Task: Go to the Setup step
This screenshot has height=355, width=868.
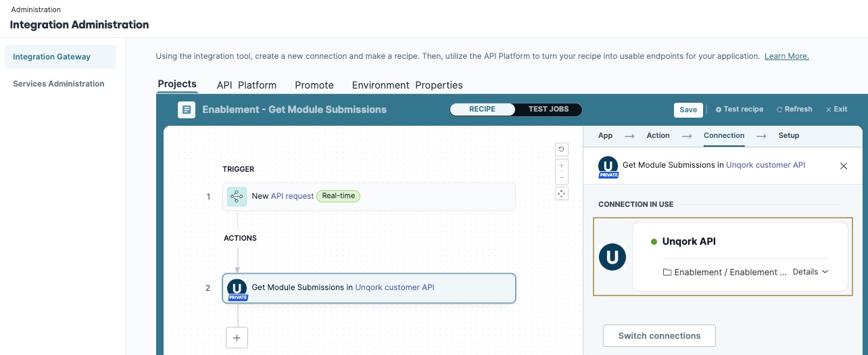Action: tap(789, 135)
